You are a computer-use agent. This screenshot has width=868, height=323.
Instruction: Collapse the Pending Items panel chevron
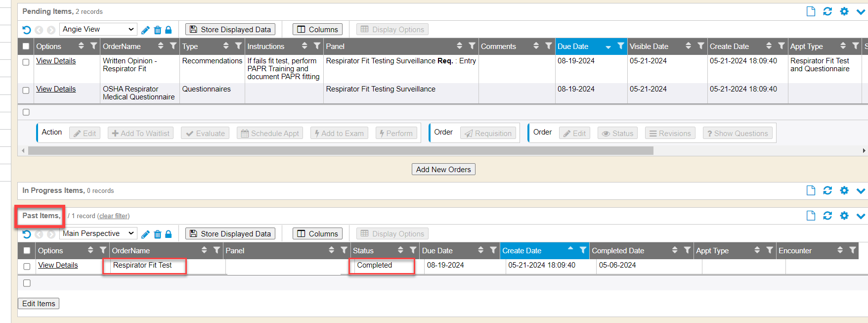point(861,11)
